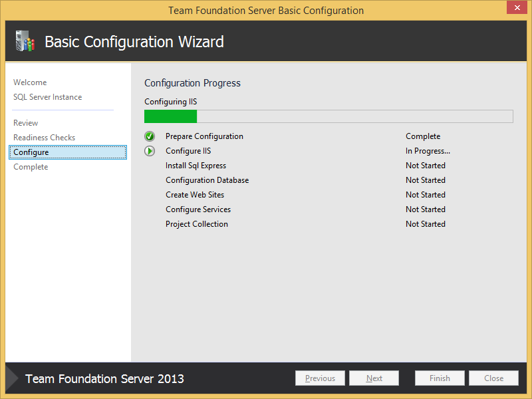Click the Create Web Sites task entry
The width and height of the screenshot is (532, 399).
coord(195,195)
